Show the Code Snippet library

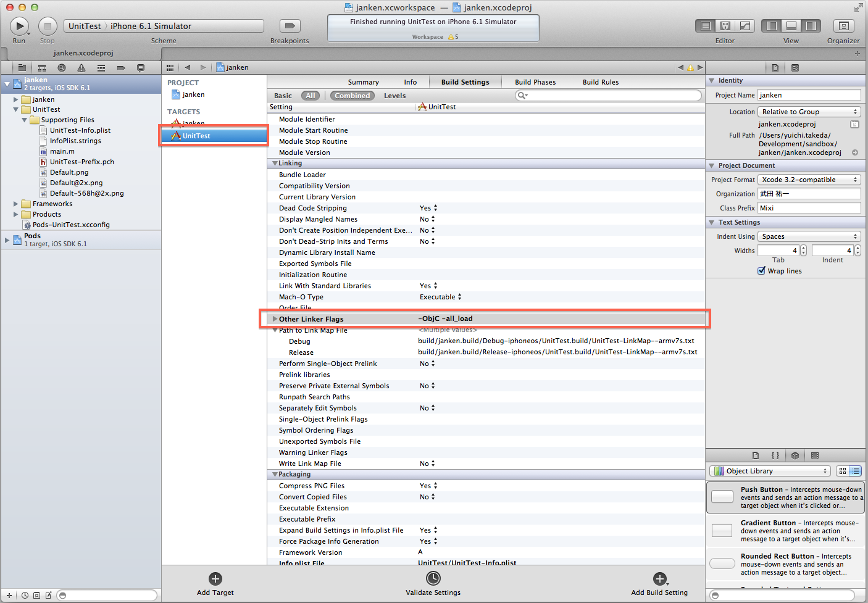coord(775,455)
